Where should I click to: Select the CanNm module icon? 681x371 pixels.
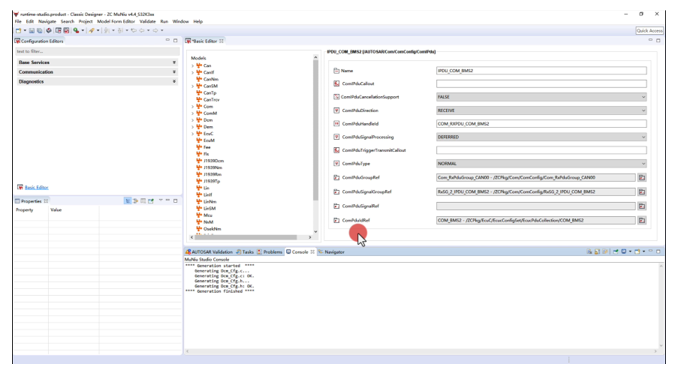pyautogui.click(x=199, y=79)
